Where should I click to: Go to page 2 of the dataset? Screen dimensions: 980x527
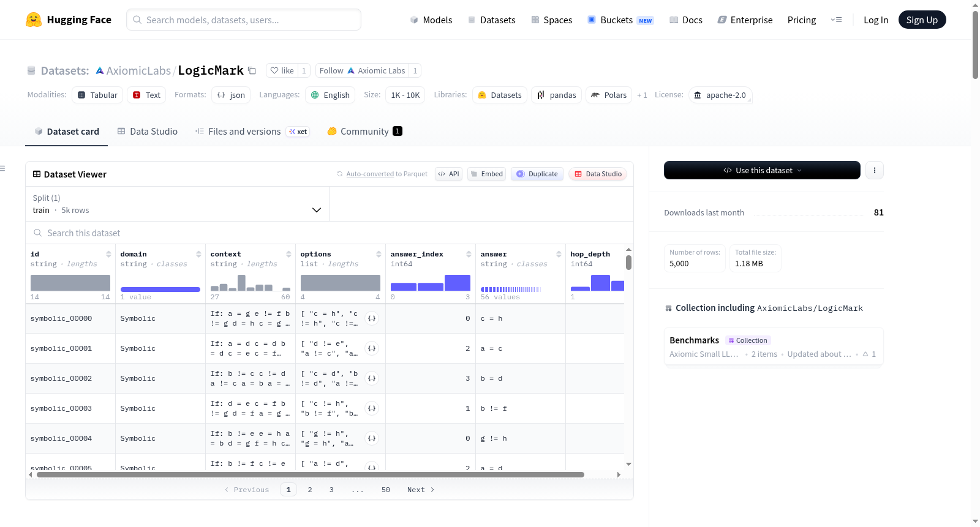(x=310, y=490)
